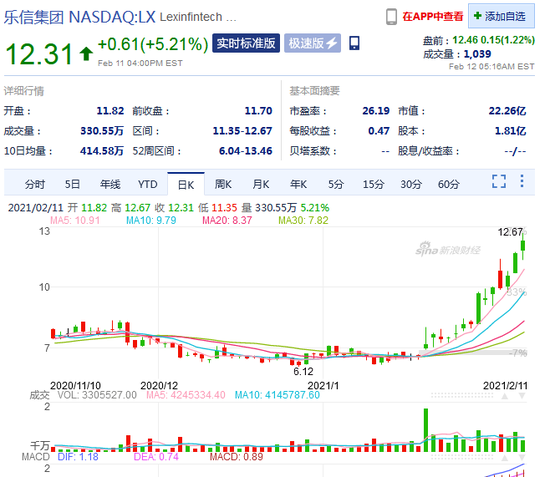Click the tallest green volume bar
The image size is (550, 477).
point(426,430)
